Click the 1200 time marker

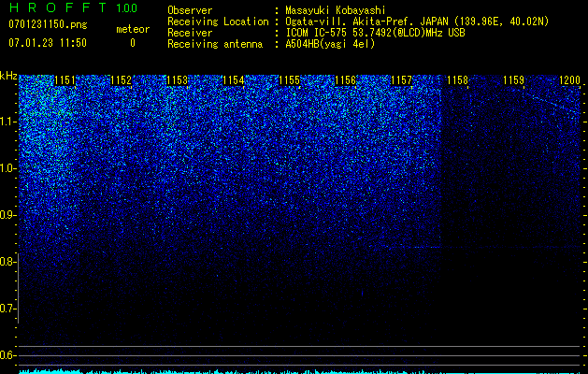569,80
